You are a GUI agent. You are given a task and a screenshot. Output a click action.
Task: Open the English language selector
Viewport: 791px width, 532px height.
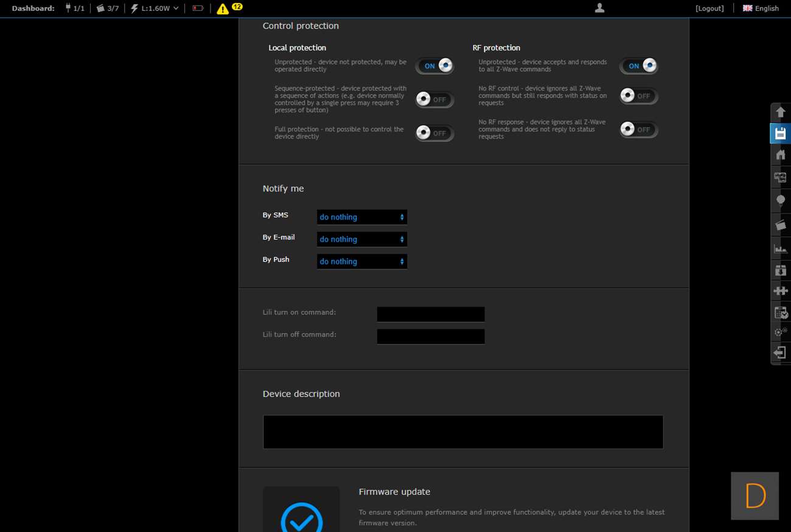coord(761,9)
